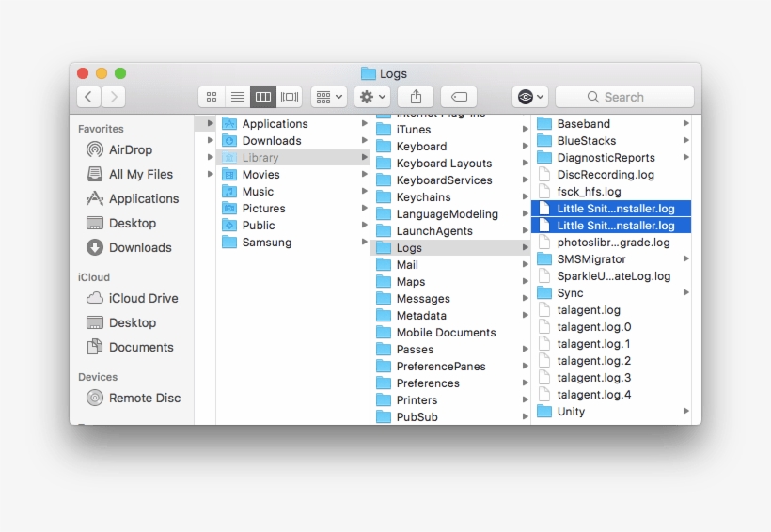
Task: Select the Keyboard folder
Action: click(x=451, y=147)
